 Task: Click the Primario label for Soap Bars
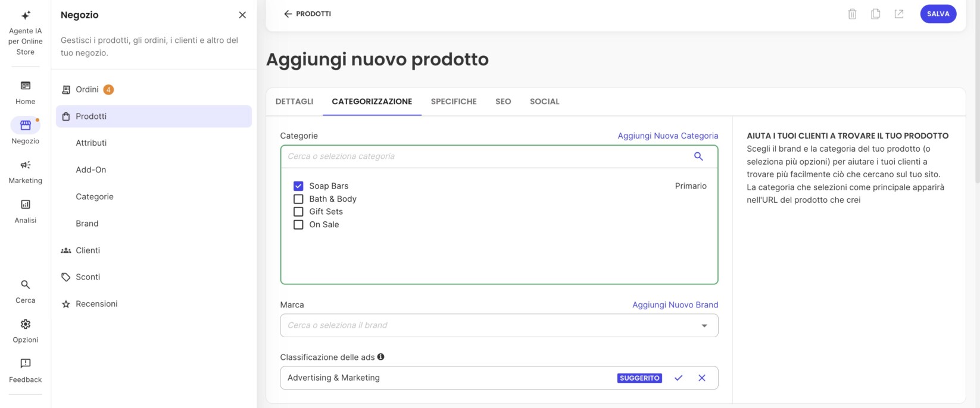[691, 186]
